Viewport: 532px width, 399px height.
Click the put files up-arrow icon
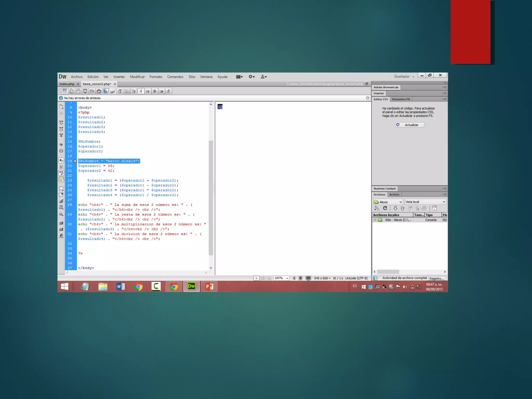click(402, 208)
